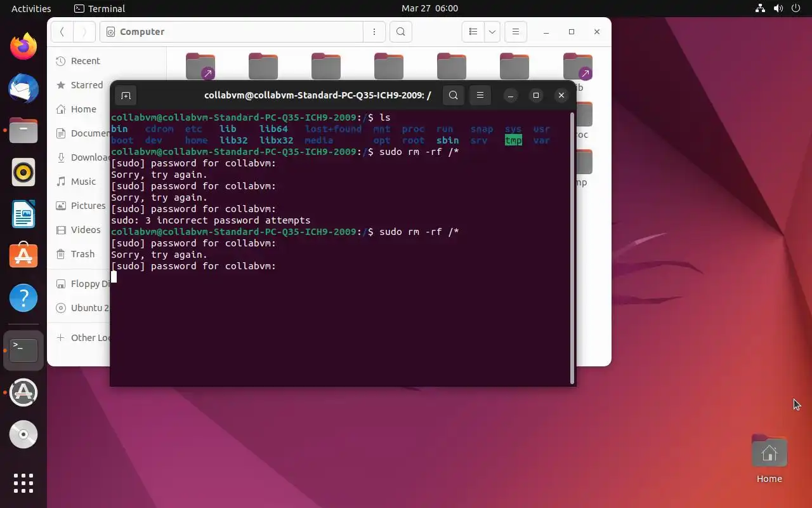Click 'sbin' in the terminal listing
This screenshot has height=508, width=812.
pyautogui.click(x=447, y=140)
